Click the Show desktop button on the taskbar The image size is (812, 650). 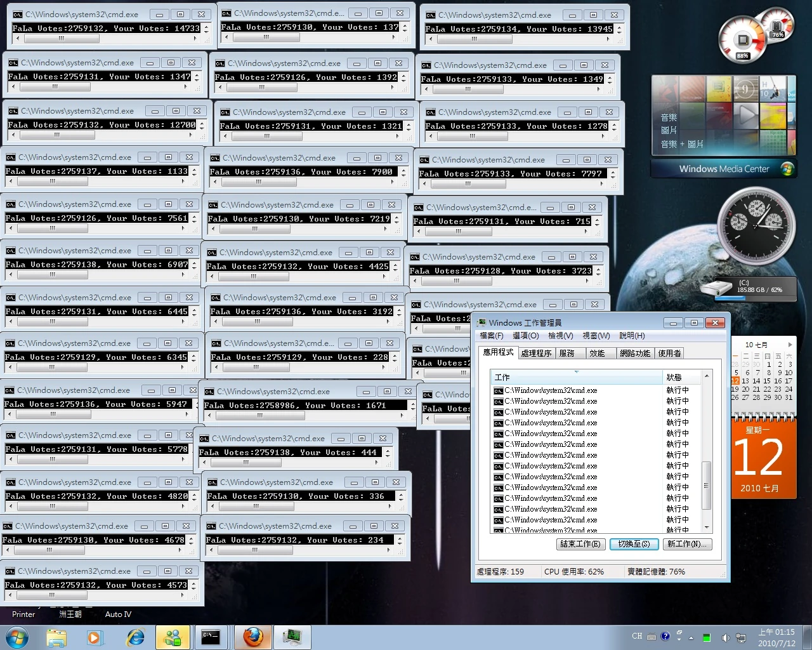click(807, 637)
